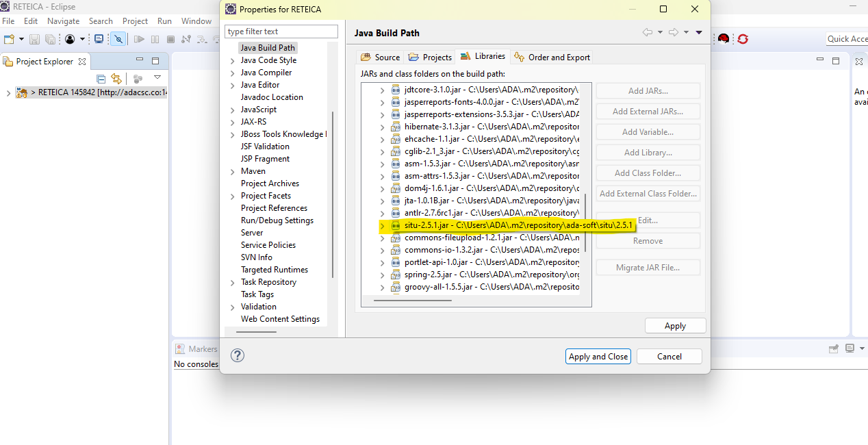Open the Project Explorer view menu triangle
The width and height of the screenshot is (868, 445).
[157, 78]
